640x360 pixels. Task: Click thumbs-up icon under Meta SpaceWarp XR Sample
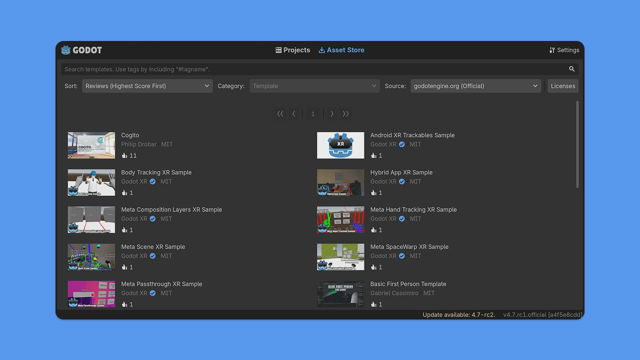pyautogui.click(x=373, y=267)
